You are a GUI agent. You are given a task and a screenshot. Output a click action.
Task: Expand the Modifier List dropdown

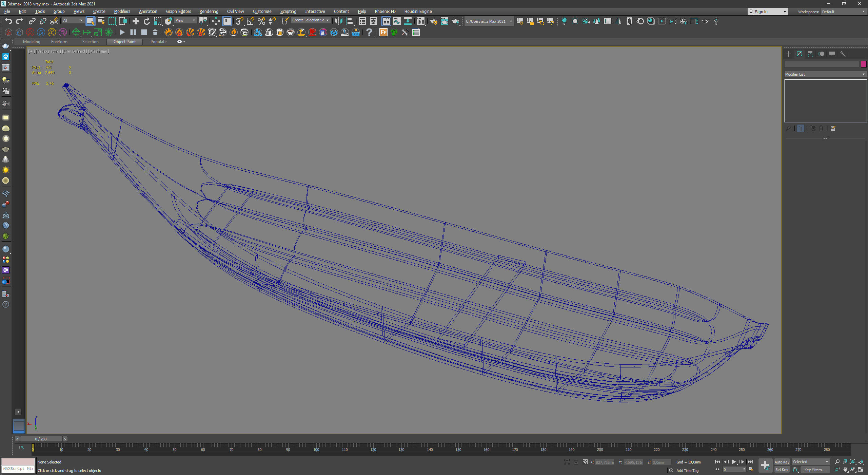[x=825, y=74]
